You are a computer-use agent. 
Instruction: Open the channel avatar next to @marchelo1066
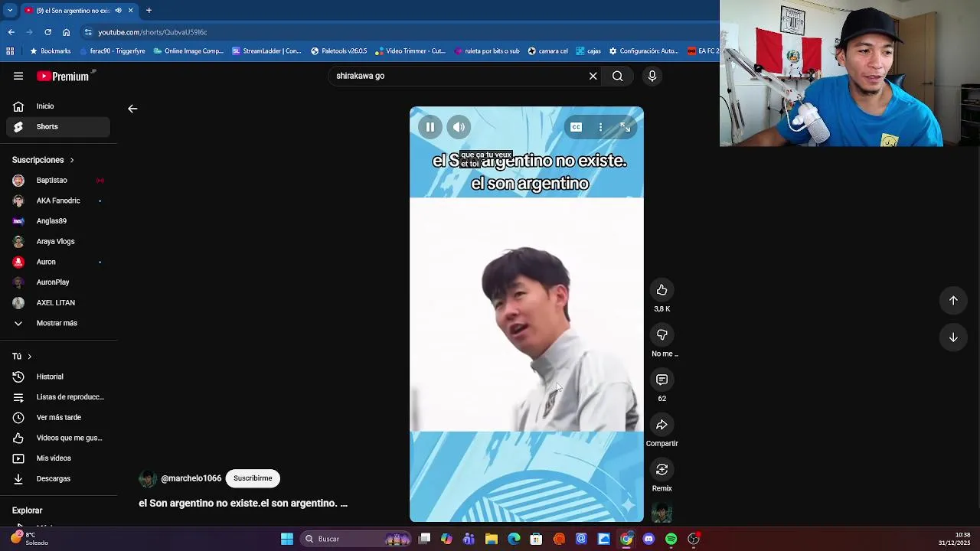coord(147,479)
